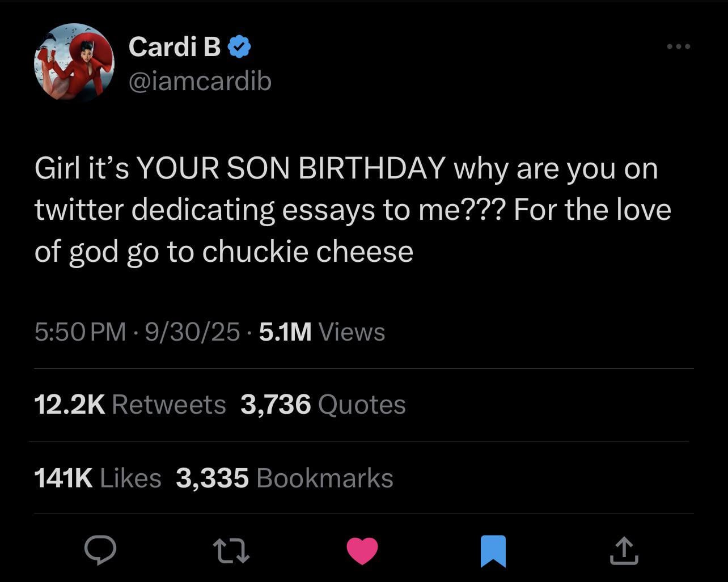Open Cardi B's profile picture
728x582 pixels.
click(74, 63)
